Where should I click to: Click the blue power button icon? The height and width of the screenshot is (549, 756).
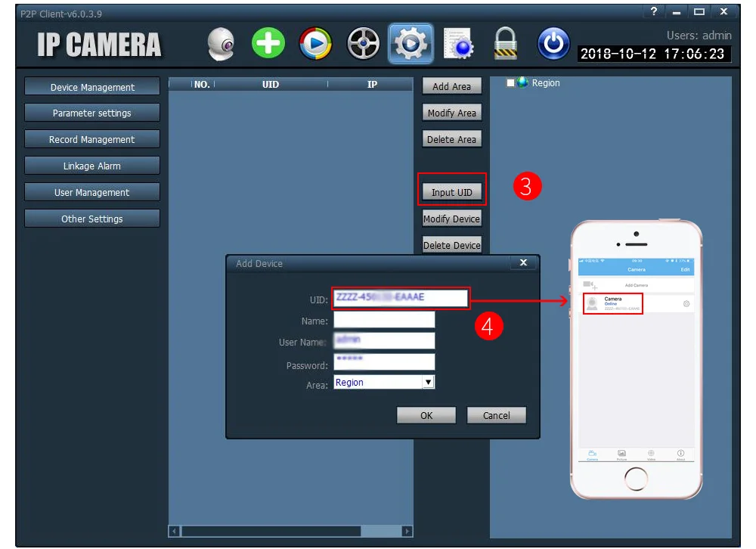click(553, 43)
